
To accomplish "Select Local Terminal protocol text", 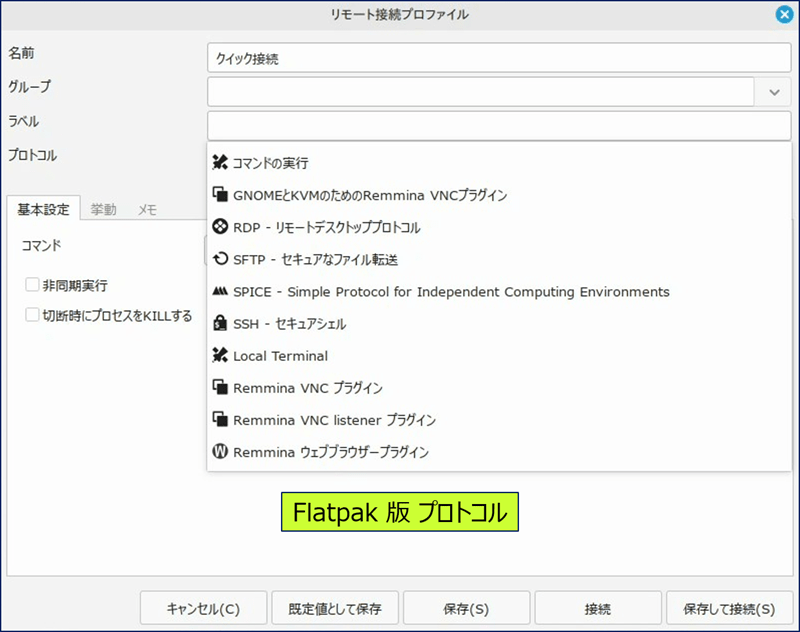I will (281, 356).
